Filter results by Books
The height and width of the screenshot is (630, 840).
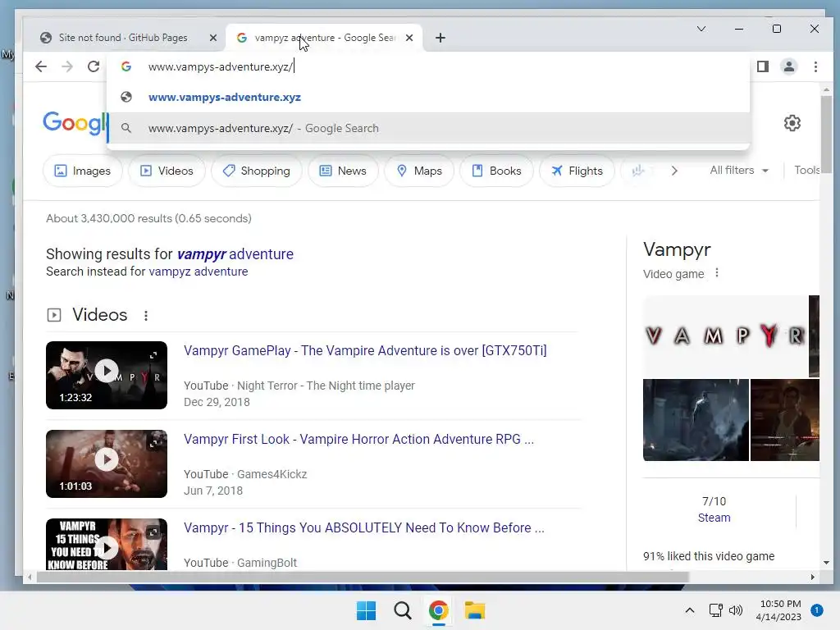(496, 171)
